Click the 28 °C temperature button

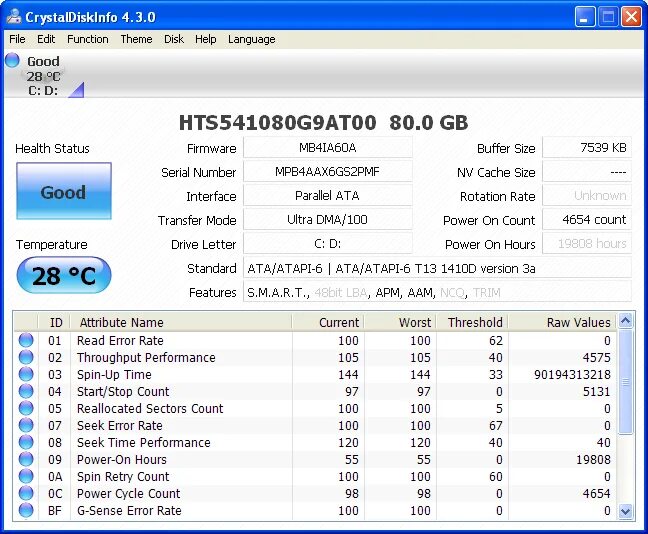(64, 275)
